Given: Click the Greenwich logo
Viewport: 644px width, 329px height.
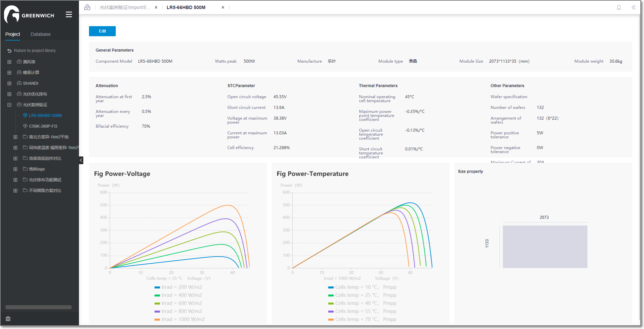Looking at the screenshot, I should tap(29, 14).
